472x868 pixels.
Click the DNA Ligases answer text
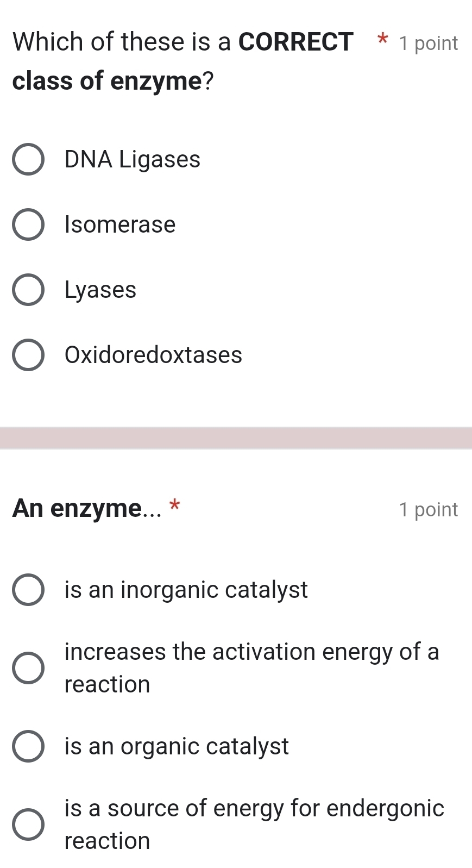pyautogui.click(x=132, y=159)
